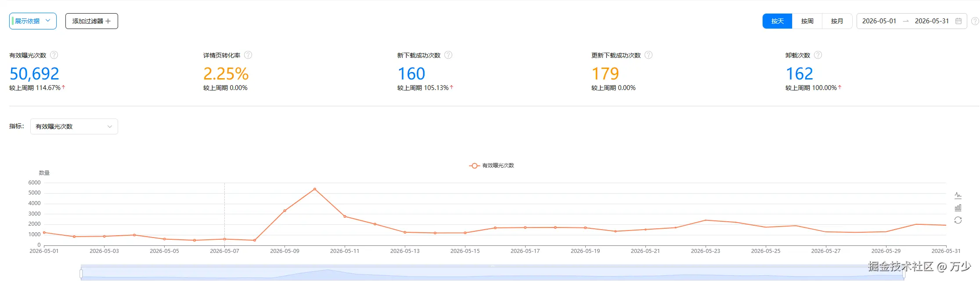
Task: Click help icon beside 更新下载成功次数
Action: pyautogui.click(x=649, y=55)
